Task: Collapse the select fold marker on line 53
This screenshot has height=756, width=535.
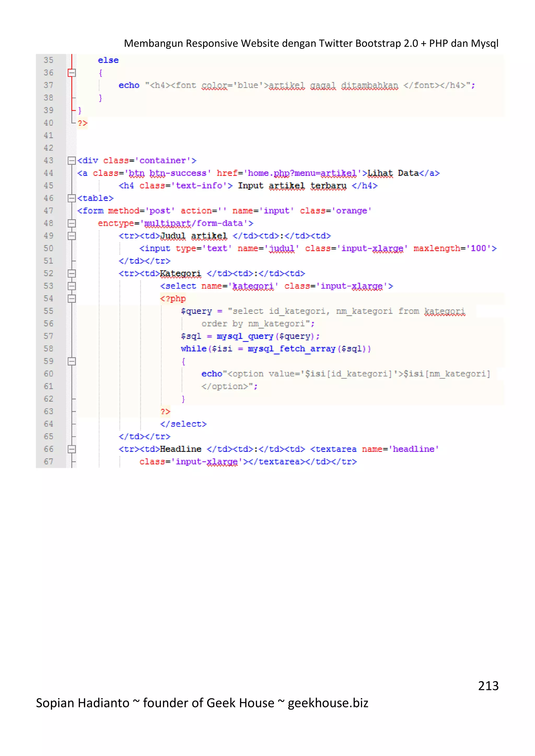Action: (72, 286)
